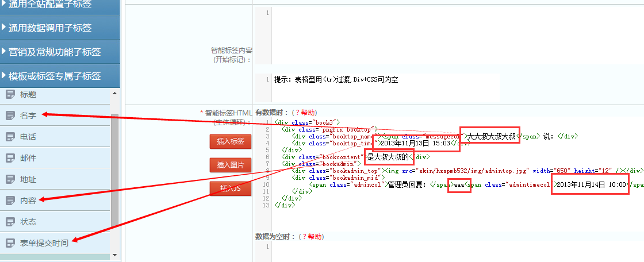
Task: Select the 邮件 tag icon
Action: click(x=10, y=158)
